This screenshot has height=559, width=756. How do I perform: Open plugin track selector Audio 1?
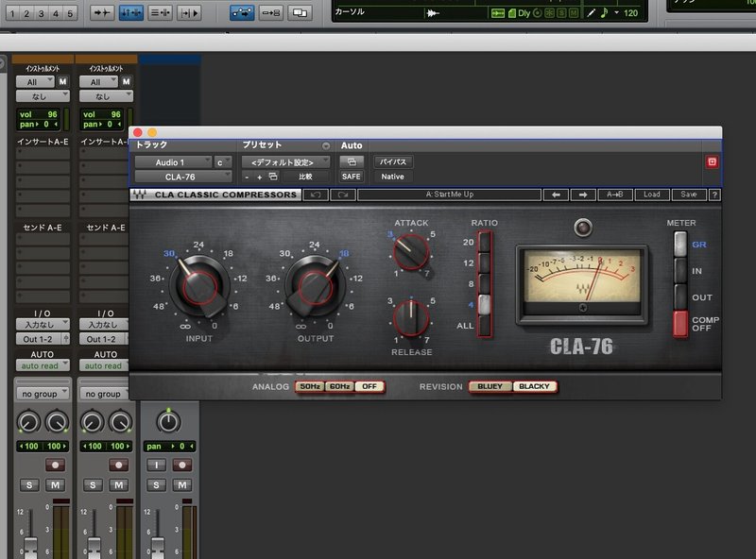click(173, 162)
